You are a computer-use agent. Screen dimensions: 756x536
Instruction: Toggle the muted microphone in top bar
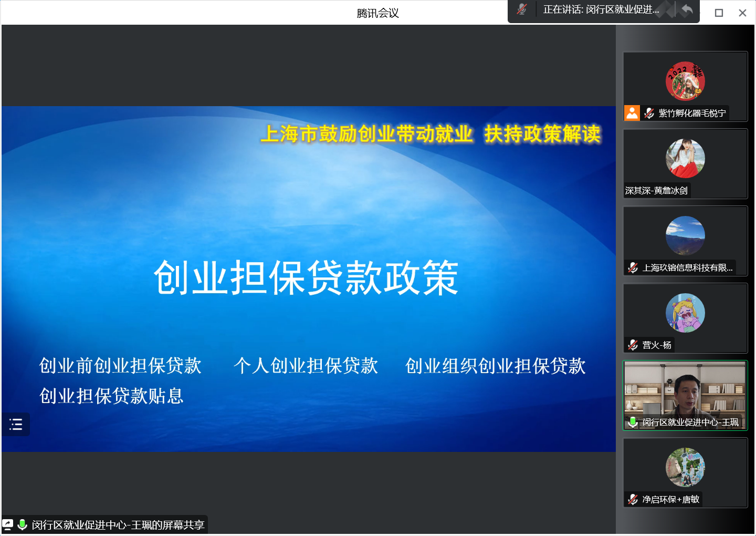click(x=521, y=9)
